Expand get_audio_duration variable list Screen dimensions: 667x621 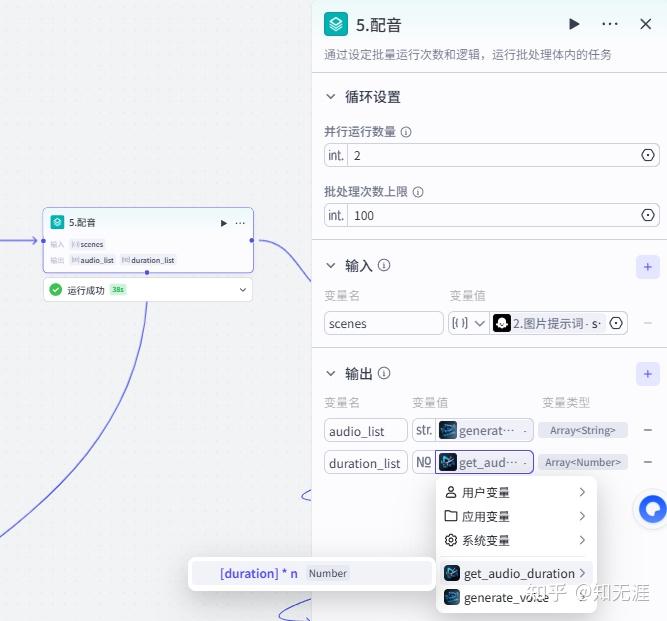[x=515, y=573]
